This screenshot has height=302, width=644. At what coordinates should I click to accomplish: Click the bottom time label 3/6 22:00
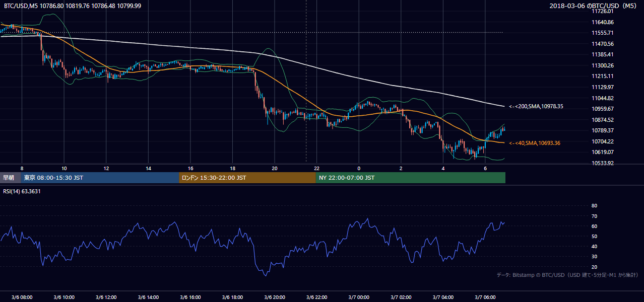point(317,297)
